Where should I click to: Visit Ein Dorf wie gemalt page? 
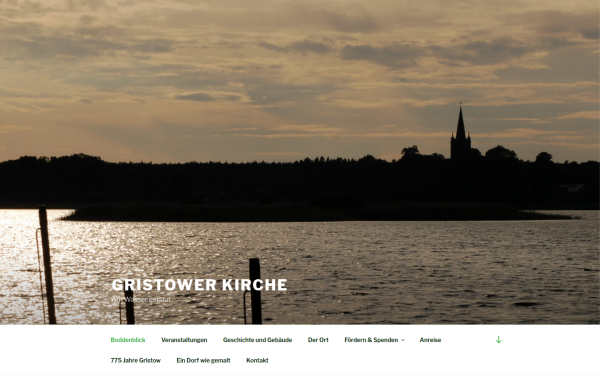(203, 360)
